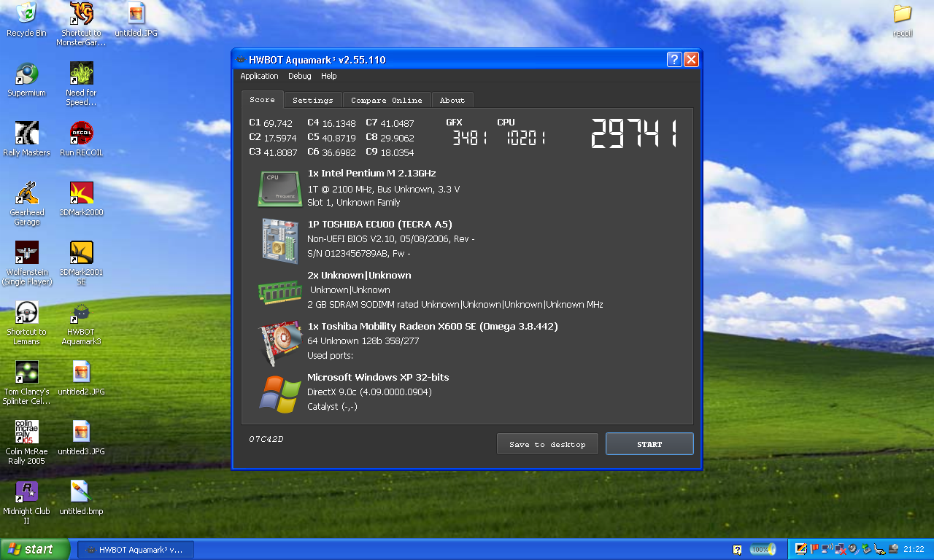The image size is (934, 560).
Task: Switch to the About tab
Action: click(x=452, y=100)
